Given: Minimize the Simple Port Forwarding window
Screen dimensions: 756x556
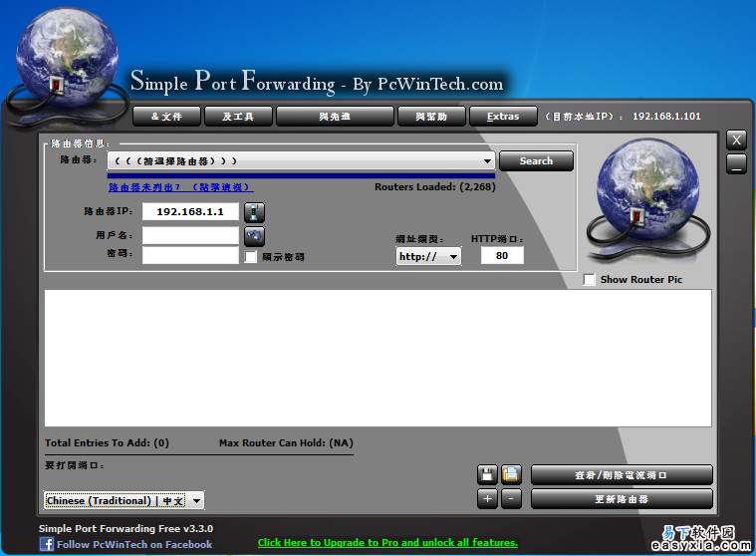Looking at the screenshot, I should tap(736, 164).
